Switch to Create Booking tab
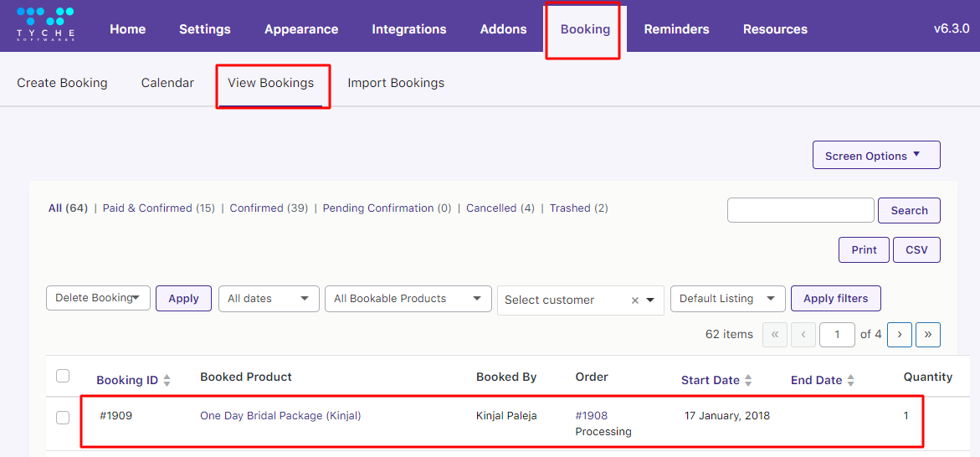 [x=62, y=83]
